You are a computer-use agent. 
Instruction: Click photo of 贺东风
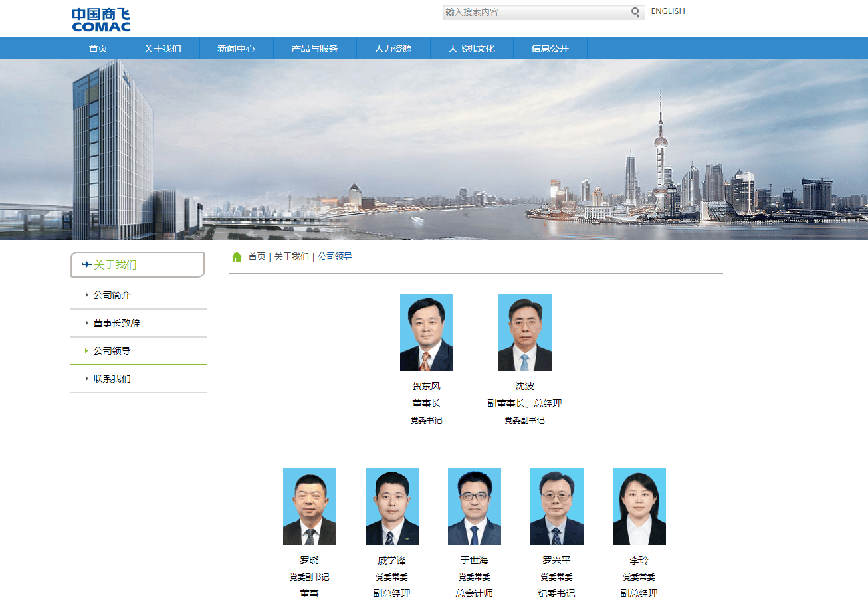(x=427, y=332)
